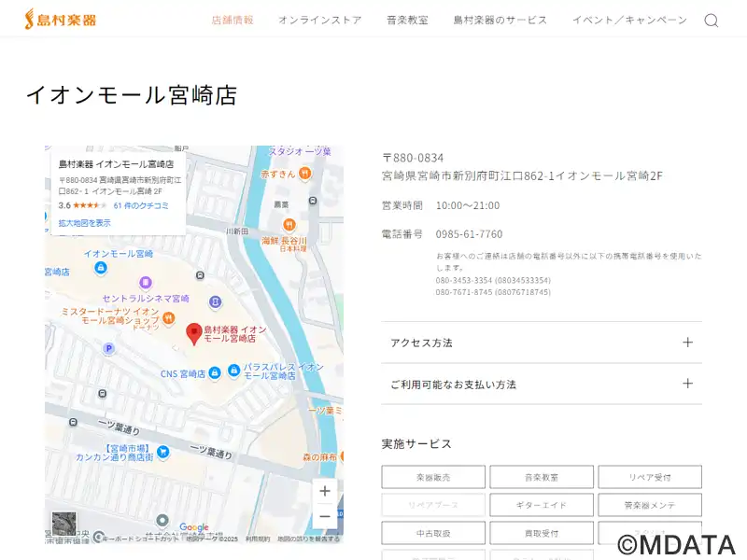Image resolution: width=747 pixels, height=560 pixels.
Task: Click the 実施サービス section heading
Action: tap(416, 444)
